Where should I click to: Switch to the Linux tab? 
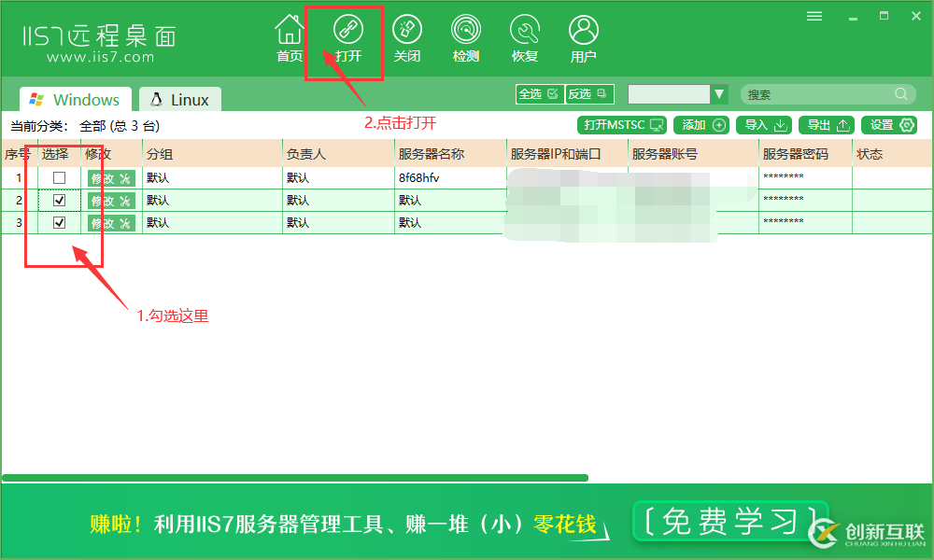tap(179, 98)
